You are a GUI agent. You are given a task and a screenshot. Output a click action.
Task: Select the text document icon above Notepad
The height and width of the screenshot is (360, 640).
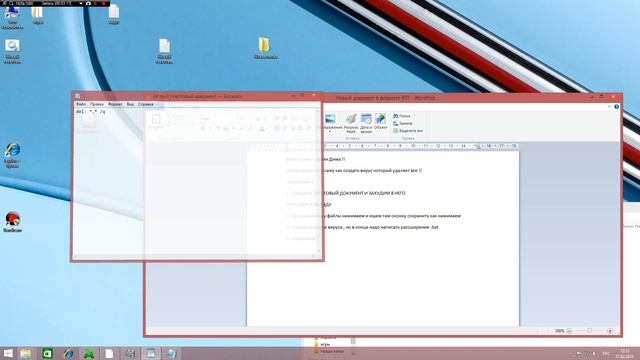point(164,51)
